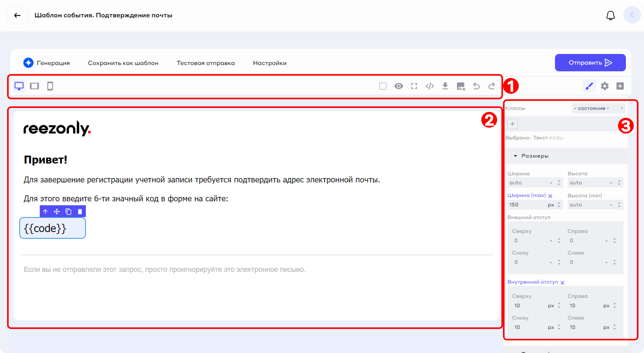Click the clear canvas image icon

click(460, 86)
